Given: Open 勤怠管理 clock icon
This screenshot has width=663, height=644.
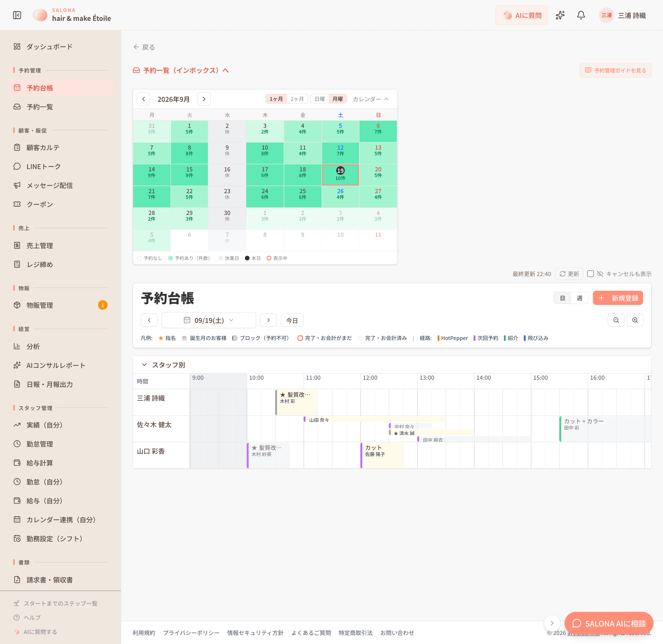Looking at the screenshot, I should 17,444.
